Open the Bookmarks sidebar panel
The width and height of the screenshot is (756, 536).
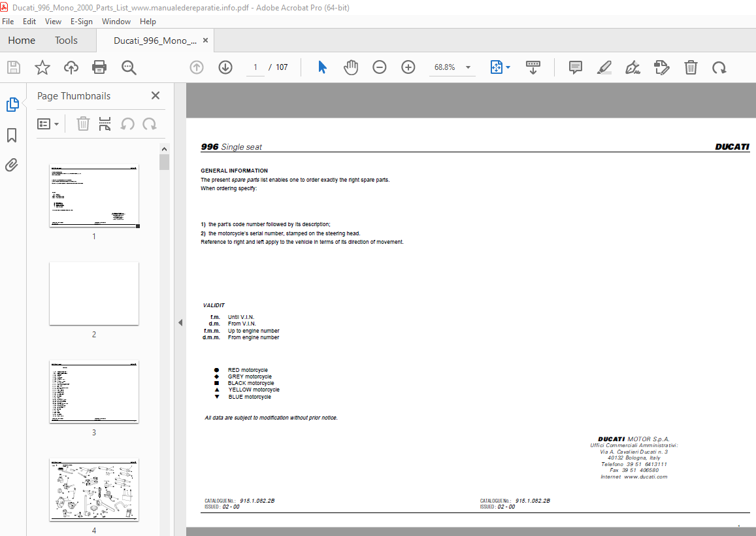click(x=12, y=135)
